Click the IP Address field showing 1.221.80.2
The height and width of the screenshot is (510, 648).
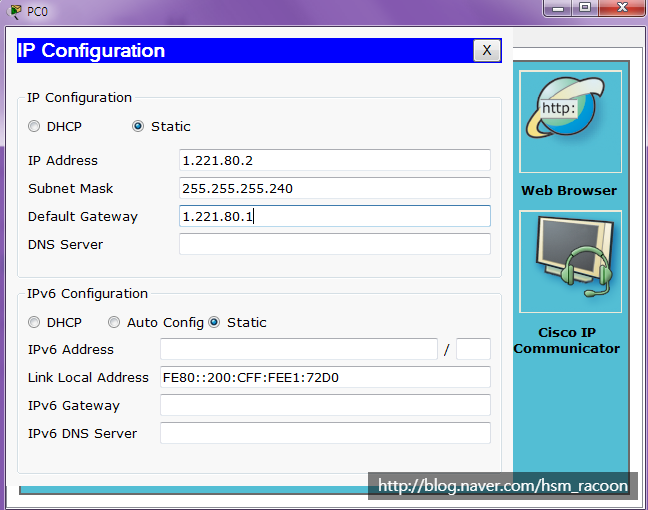click(x=335, y=160)
